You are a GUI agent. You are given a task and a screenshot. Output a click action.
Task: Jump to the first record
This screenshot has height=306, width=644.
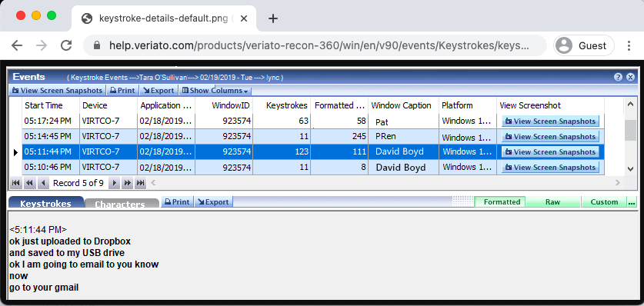click(15, 183)
